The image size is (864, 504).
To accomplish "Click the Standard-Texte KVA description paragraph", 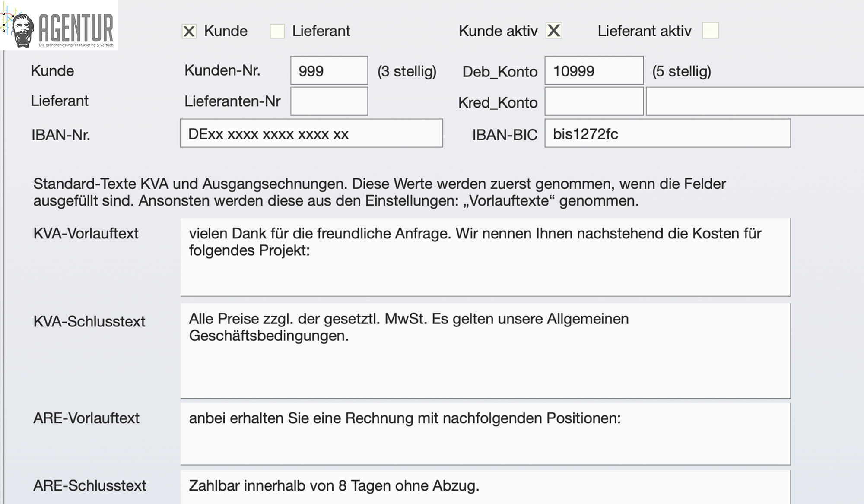I will pyautogui.click(x=380, y=192).
